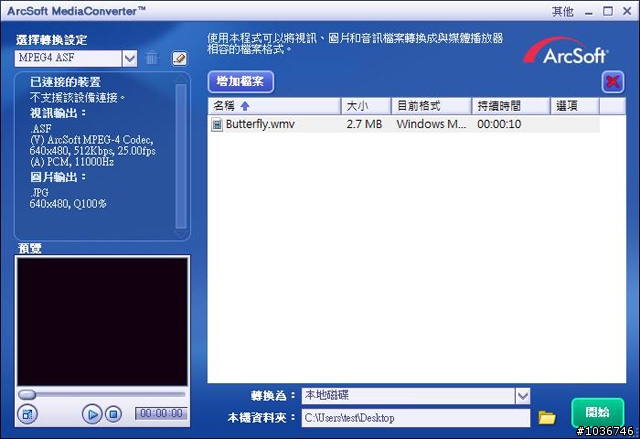Click the device info panel scrollbar
640x439 pixels.
(x=181, y=156)
